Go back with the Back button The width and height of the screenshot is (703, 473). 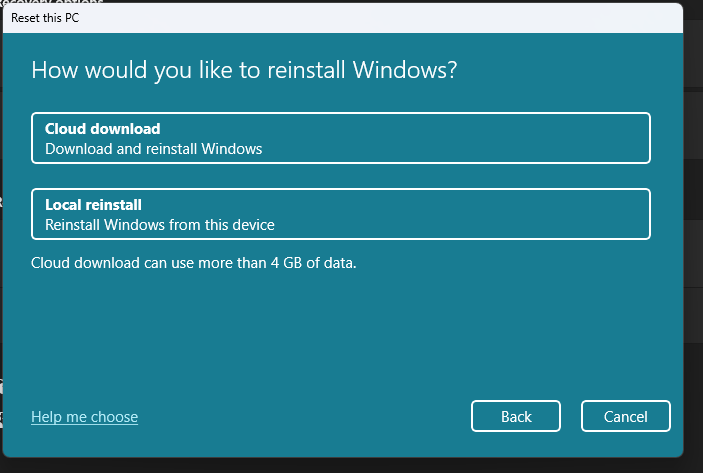click(516, 416)
